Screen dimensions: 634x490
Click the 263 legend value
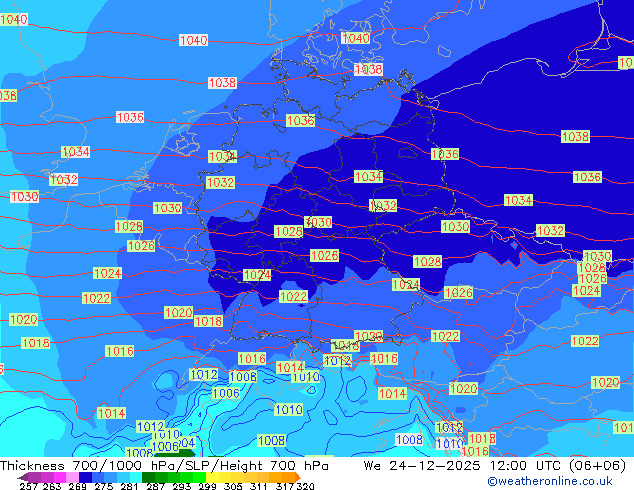click(51, 486)
